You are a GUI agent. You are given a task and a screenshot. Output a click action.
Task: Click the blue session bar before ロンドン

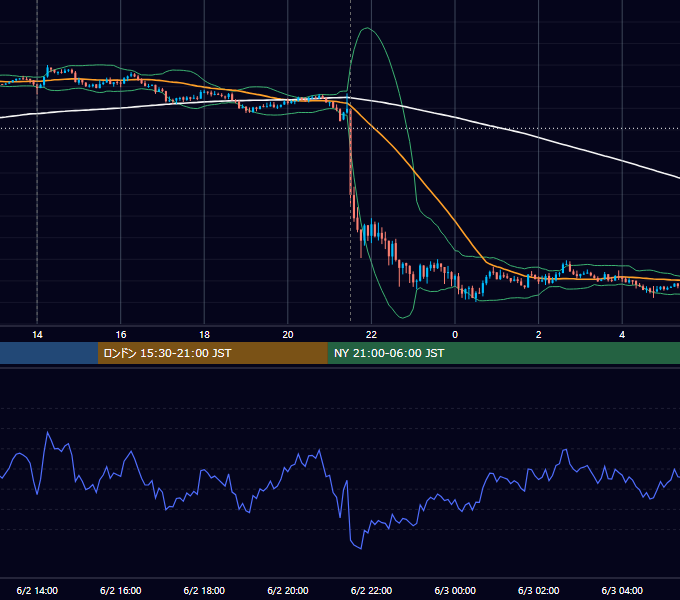[49, 353]
